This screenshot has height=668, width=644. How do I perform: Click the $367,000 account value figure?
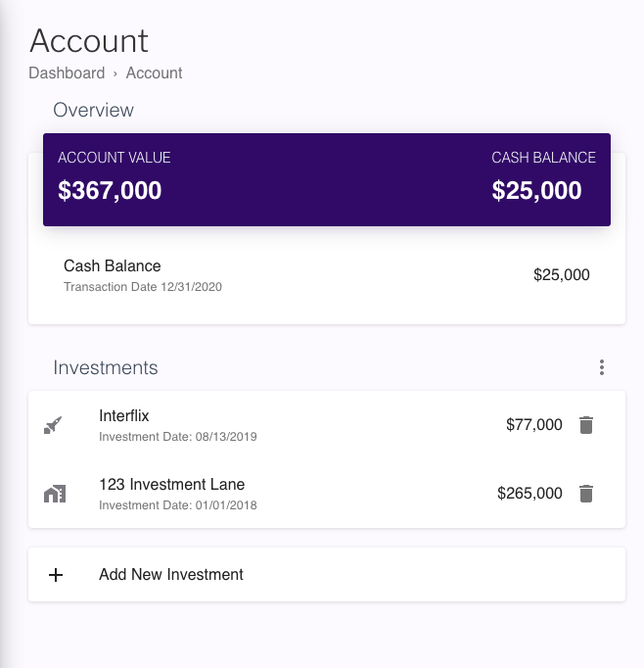pos(110,190)
